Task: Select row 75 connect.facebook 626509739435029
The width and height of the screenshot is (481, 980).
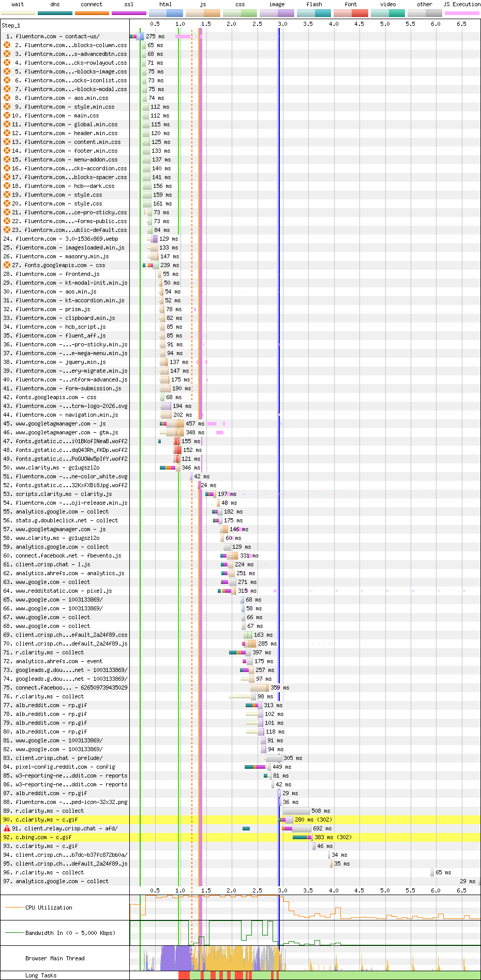Action: point(240,688)
